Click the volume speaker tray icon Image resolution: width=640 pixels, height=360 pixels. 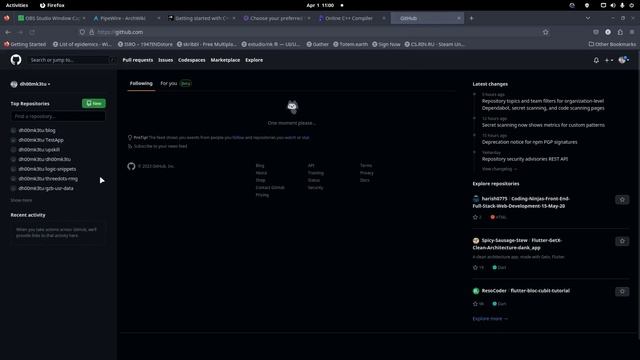(613, 5)
